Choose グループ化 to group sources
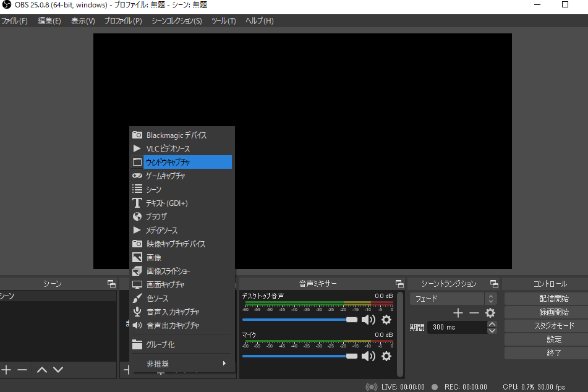The height and width of the screenshot is (392, 588). [x=182, y=344]
